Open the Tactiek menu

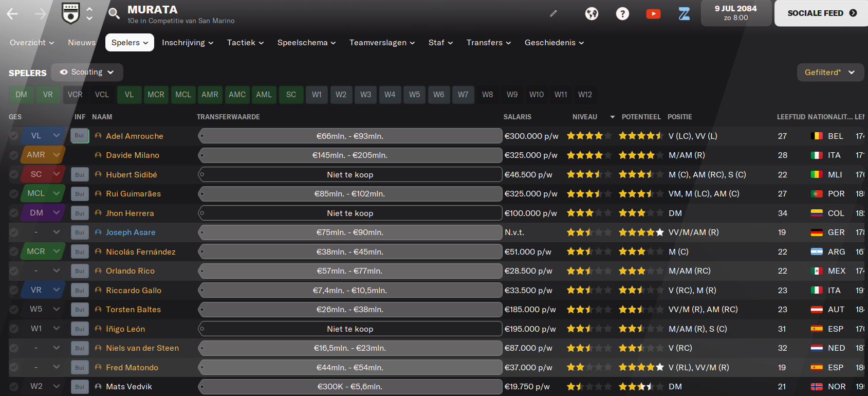245,43
